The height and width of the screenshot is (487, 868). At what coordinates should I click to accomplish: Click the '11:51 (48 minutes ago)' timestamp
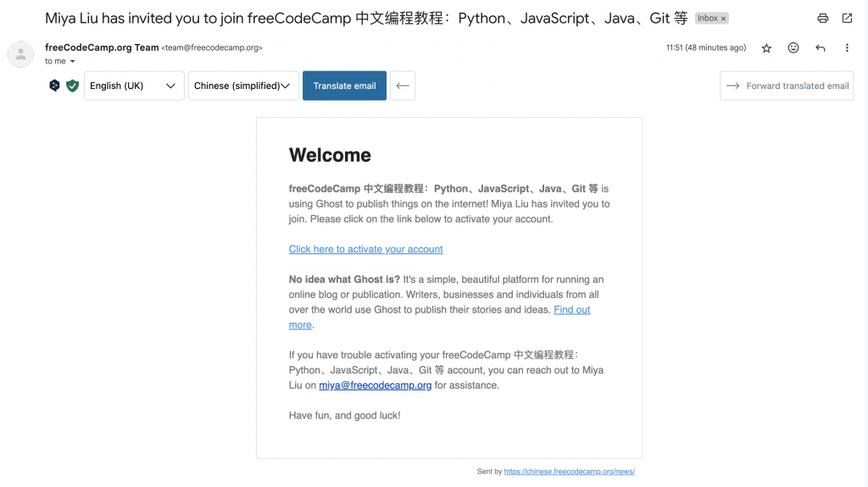(x=706, y=47)
